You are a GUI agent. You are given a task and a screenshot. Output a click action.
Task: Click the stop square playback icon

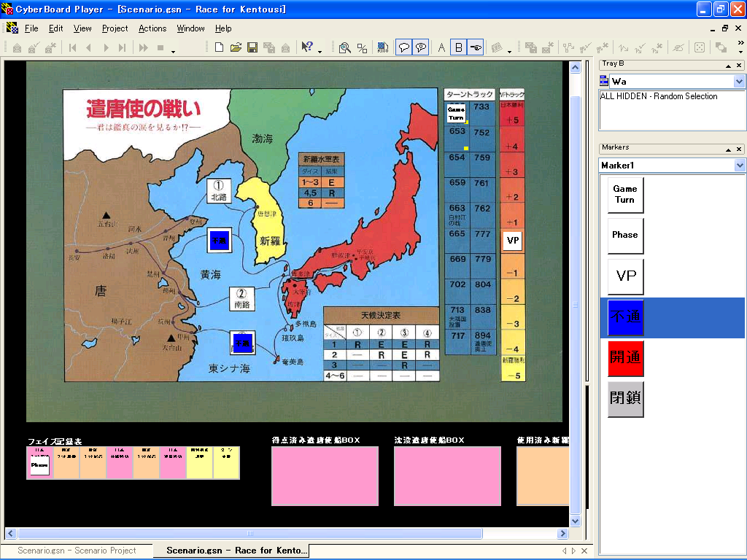click(x=160, y=47)
